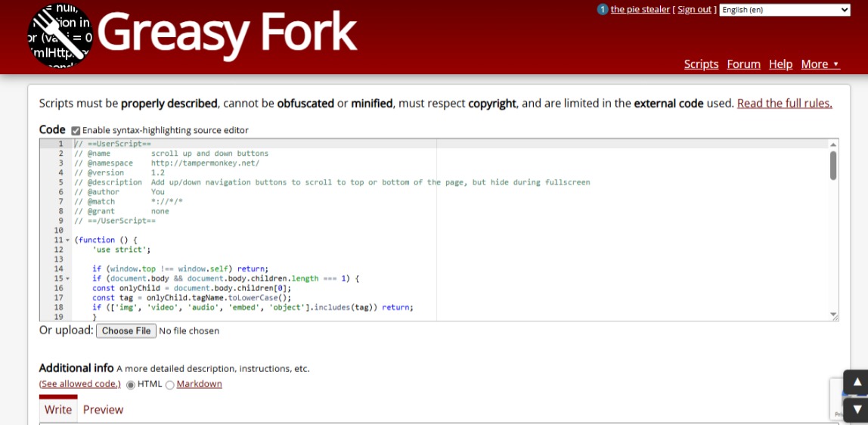Open Read the full rules link
The width and height of the screenshot is (868, 425).
click(x=784, y=104)
